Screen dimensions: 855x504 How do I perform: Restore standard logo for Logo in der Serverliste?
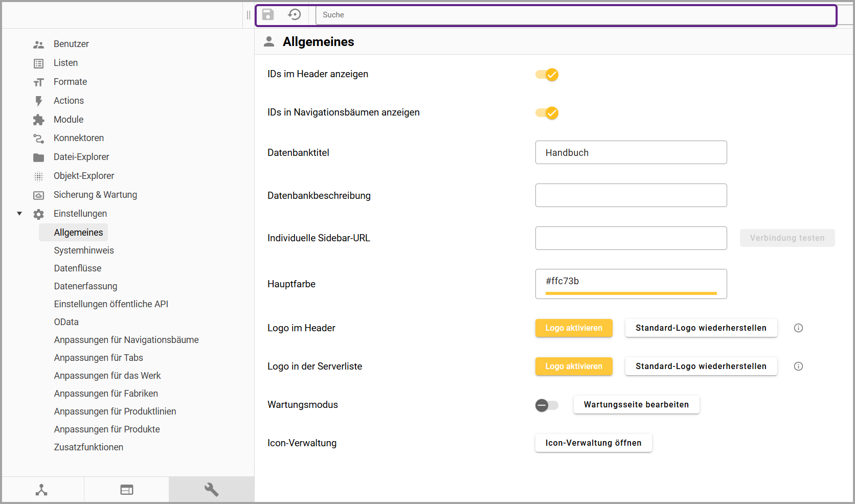(x=701, y=366)
